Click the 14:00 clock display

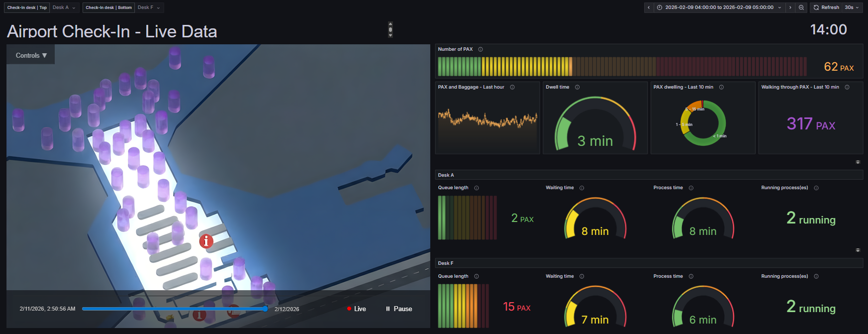coord(829,29)
